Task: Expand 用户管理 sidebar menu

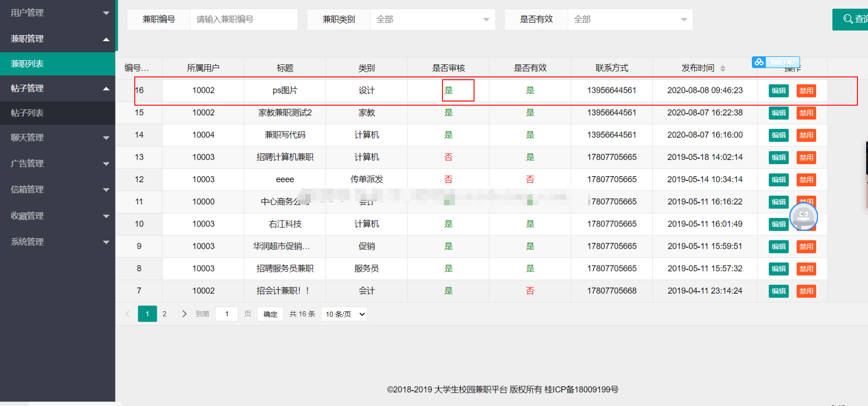Action: [x=57, y=13]
